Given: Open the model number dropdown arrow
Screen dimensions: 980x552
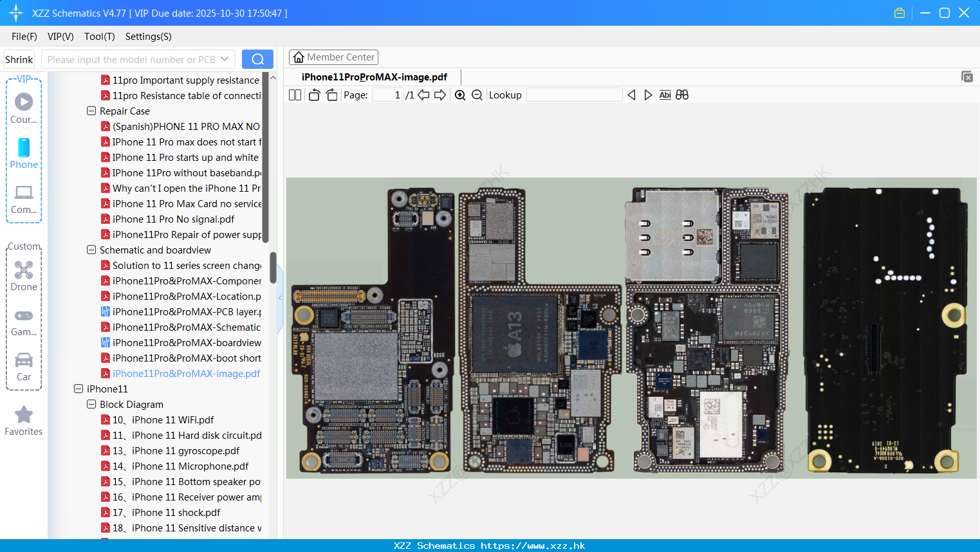Looking at the screenshot, I should 225,59.
